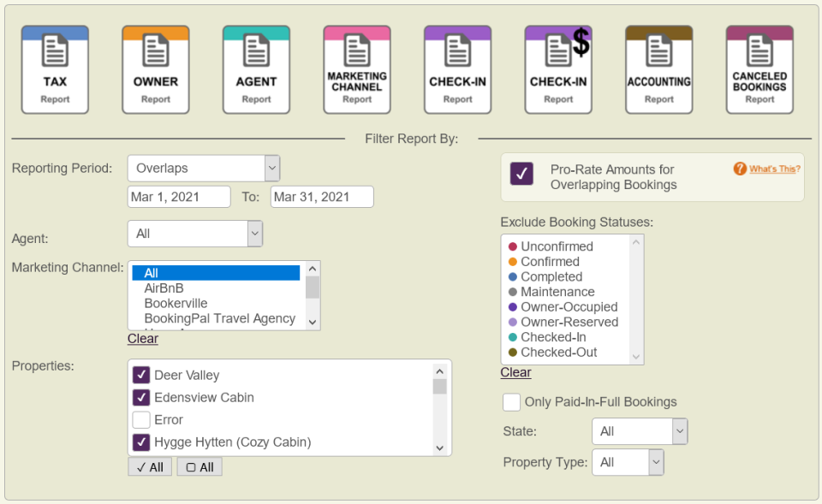Click the end date field Mar 31, 2021

click(x=322, y=197)
